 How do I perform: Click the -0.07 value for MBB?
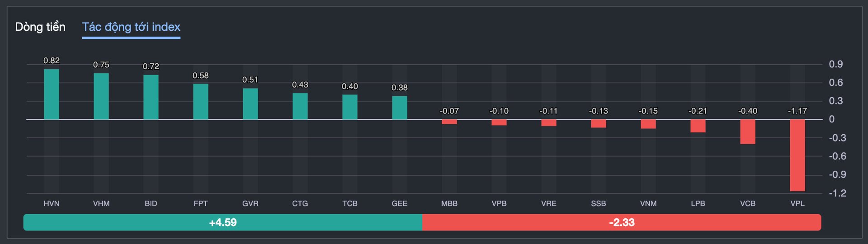pyautogui.click(x=449, y=111)
